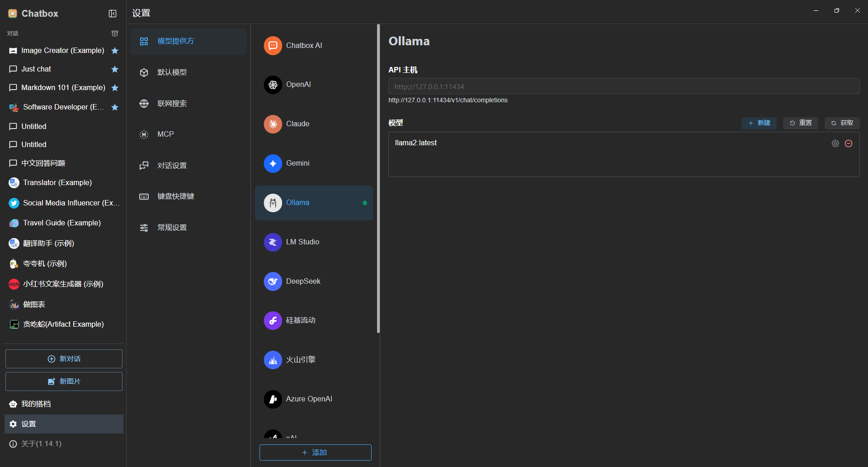Image resolution: width=868 pixels, height=467 pixels.
Task: Select the llama2:latest model row
Action: point(624,143)
